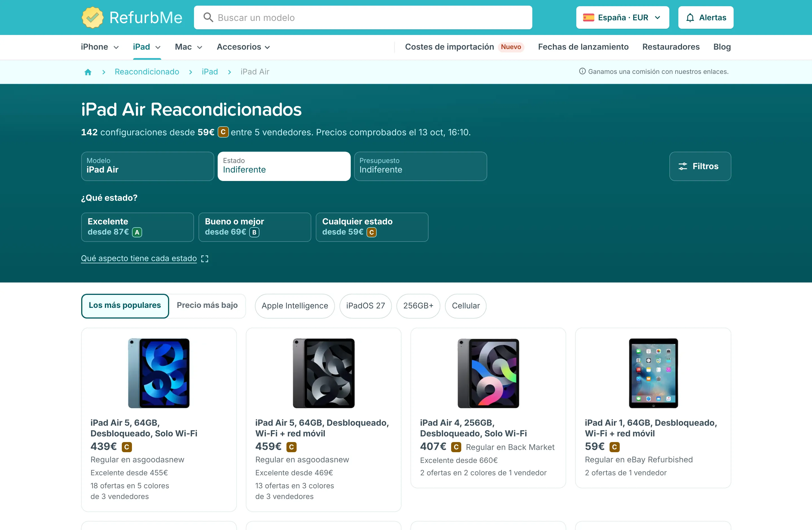Viewport: 812px width, 530px height.
Task: Click the Filtros button
Action: click(700, 166)
